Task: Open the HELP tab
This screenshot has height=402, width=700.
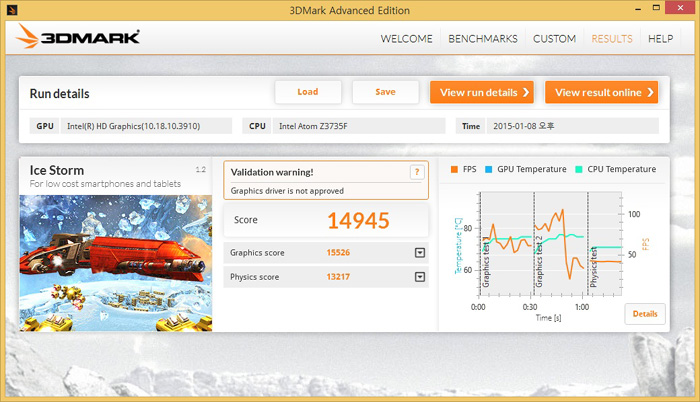Action: click(x=661, y=39)
